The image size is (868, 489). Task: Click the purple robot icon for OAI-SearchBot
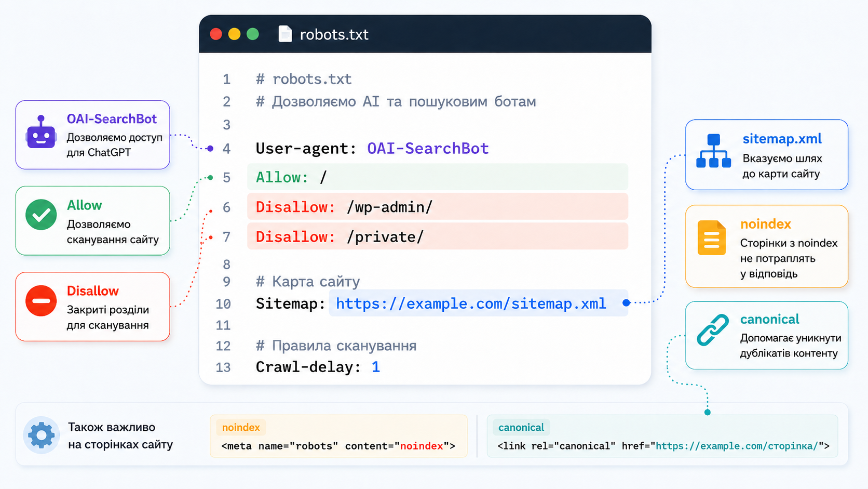[x=41, y=132]
